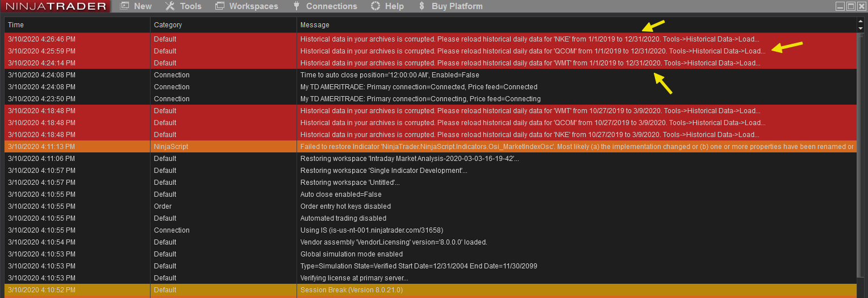Click the Buy Platform dollar icon
868x298 pixels.
tap(421, 6)
